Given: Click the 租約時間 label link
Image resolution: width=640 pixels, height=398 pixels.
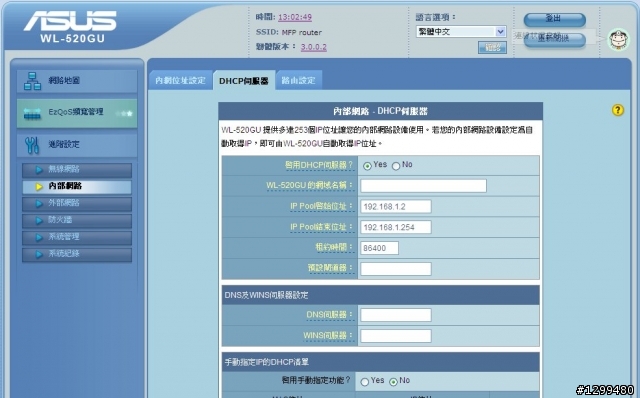Looking at the screenshot, I should (334, 247).
